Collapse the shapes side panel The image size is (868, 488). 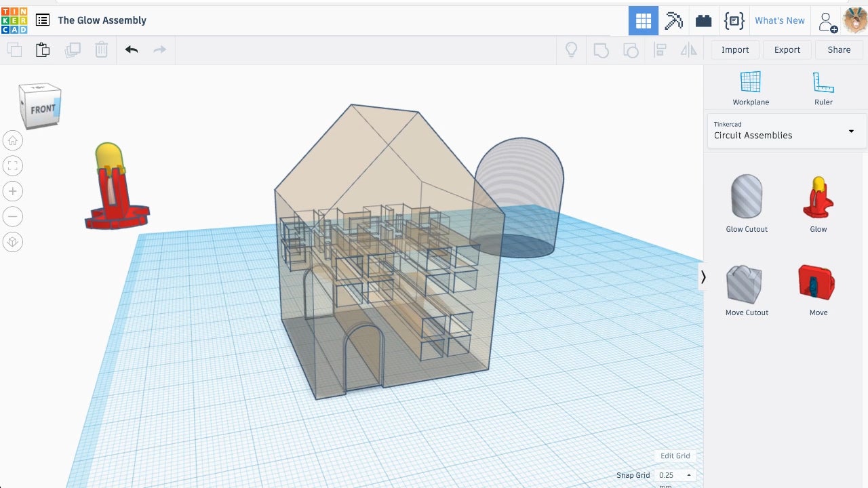pyautogui.click(x=703, y=277)
